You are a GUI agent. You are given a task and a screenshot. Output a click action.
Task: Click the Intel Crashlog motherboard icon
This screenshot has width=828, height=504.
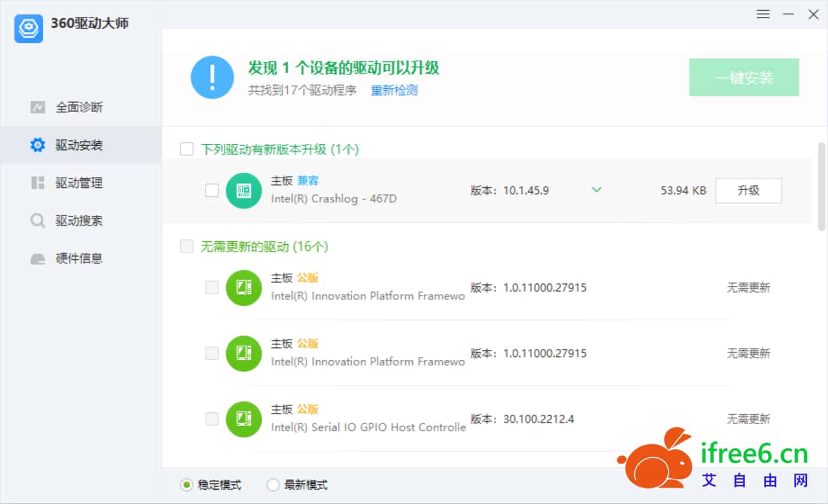pyautogui.click(x=244, y=191)
